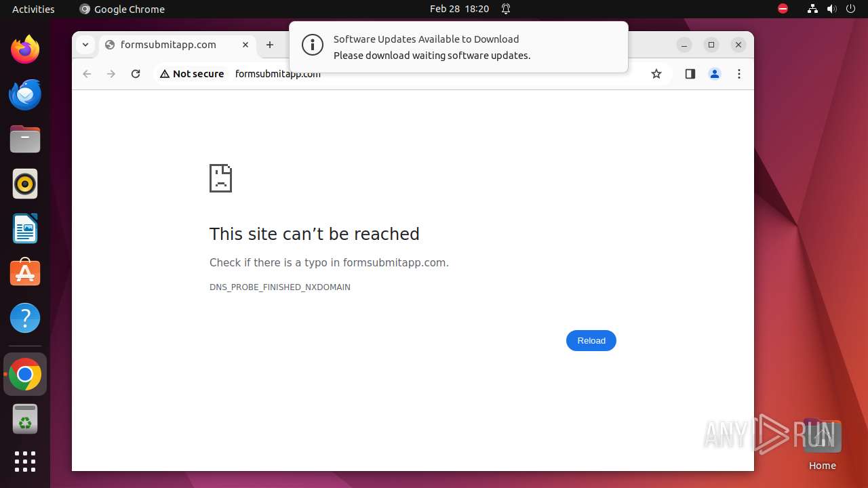Open the power menu icon

(x=850, y=9)
